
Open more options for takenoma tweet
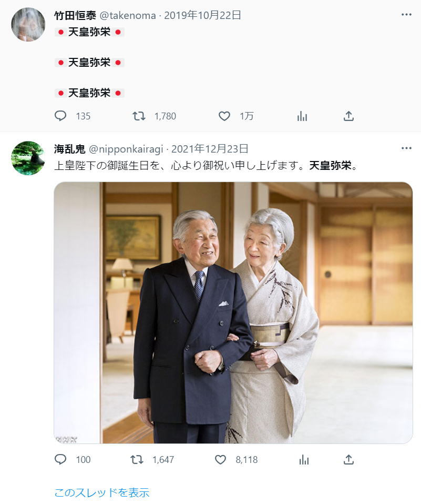point(406,14)
